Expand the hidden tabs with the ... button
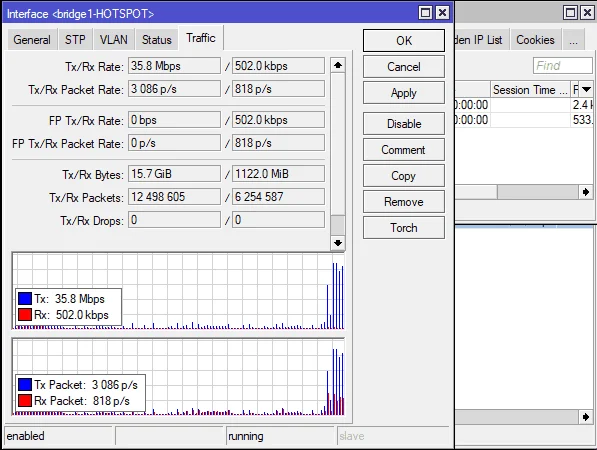This screenshot has height=450, width=597. (x=573, y=40)
